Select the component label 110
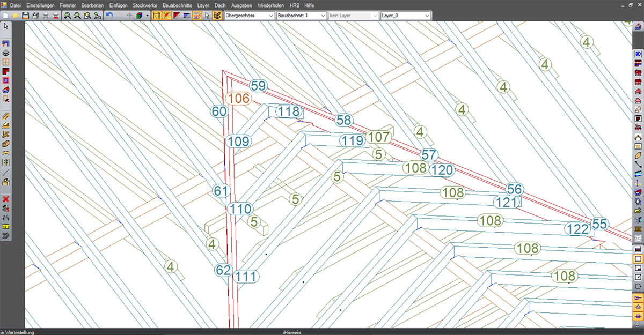 [240, 209]
